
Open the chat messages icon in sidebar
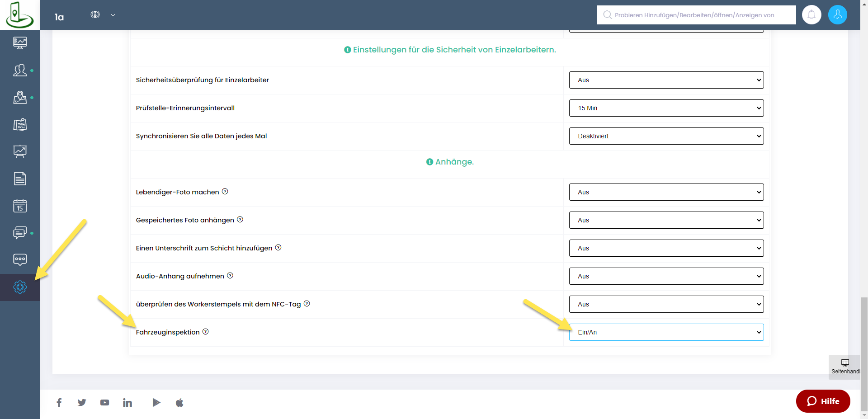(20, 233)
